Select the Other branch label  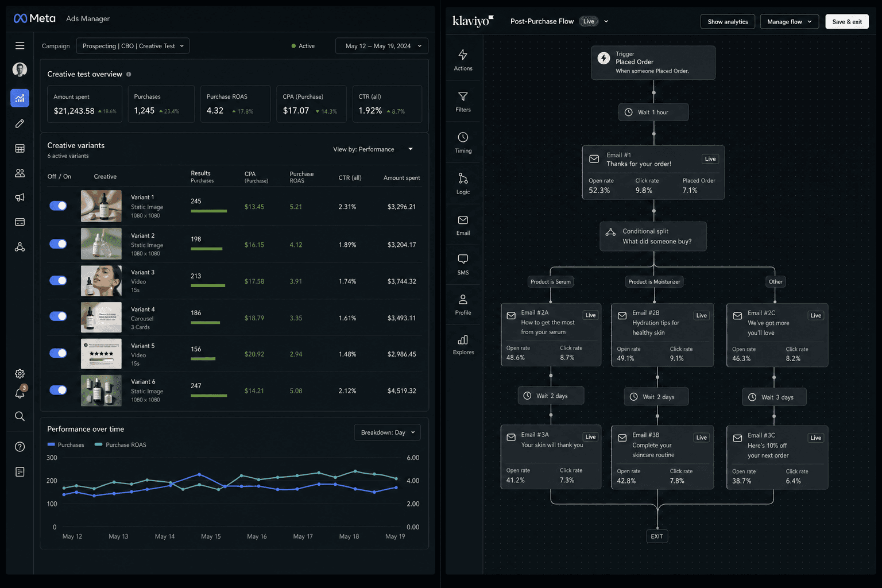pyautogui.click(x=775, y=281)
